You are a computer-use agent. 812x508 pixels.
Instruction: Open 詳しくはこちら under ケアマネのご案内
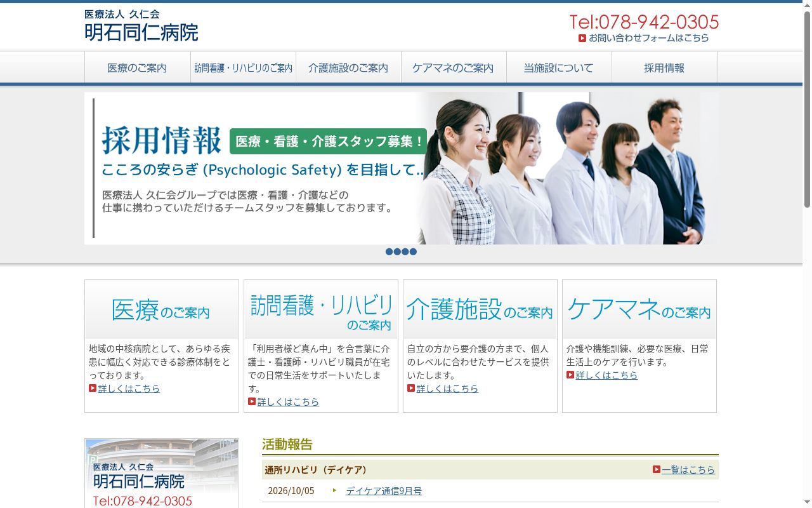(x=606, y=375)
